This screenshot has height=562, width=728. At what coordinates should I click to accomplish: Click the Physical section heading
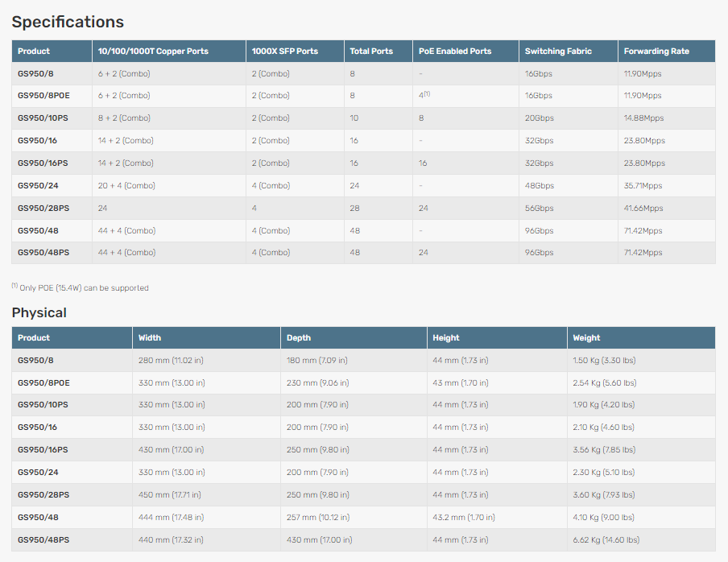(x=39, y=312)
